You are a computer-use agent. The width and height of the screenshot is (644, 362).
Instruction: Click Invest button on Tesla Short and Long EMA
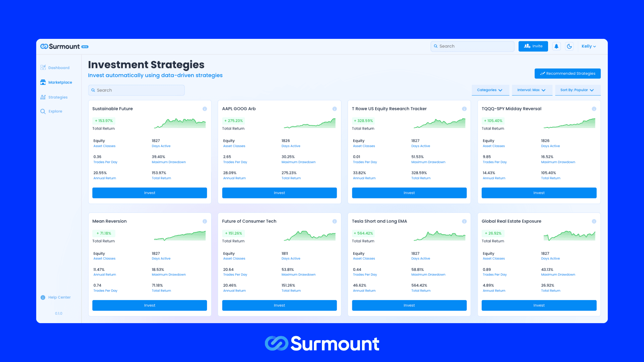409,305
